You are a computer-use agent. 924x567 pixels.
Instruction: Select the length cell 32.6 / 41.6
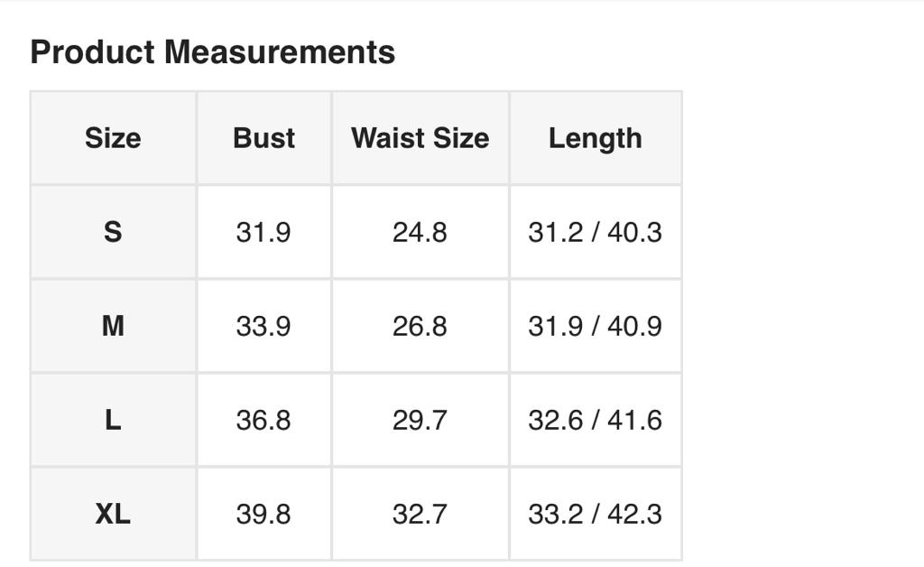point(595,420)
